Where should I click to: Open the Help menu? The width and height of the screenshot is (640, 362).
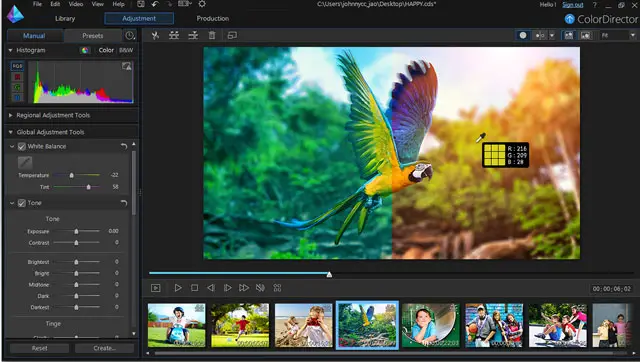coord(118,4)
